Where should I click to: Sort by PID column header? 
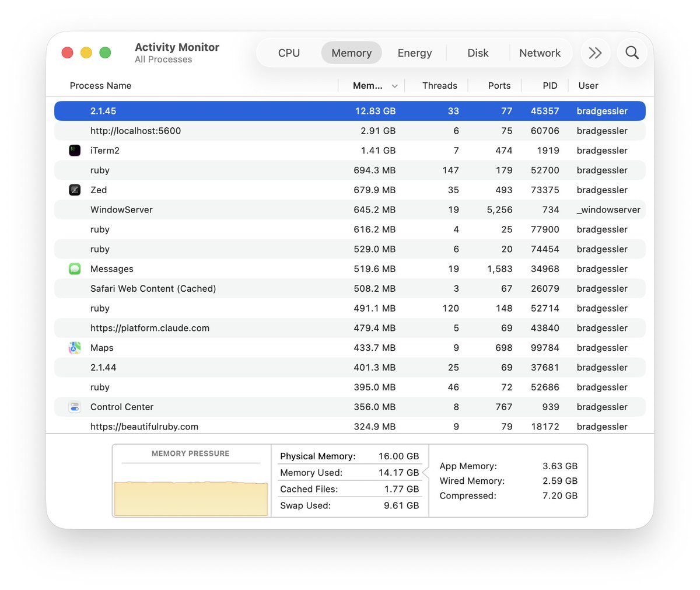(550, 86)
